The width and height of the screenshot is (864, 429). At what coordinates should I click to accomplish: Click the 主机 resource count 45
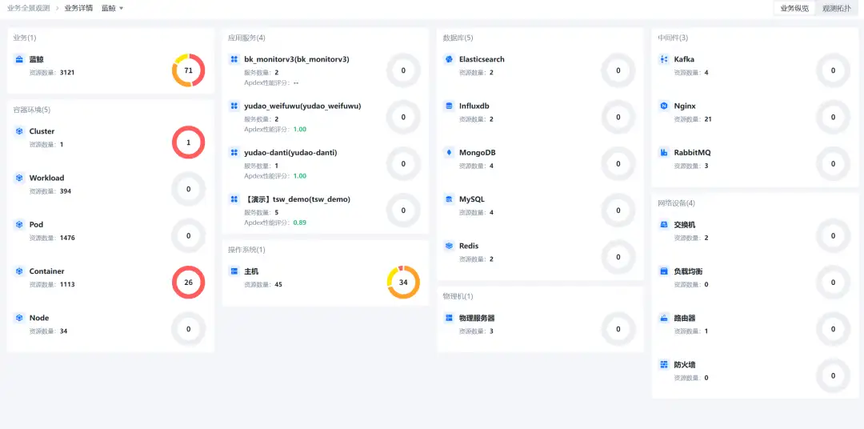pyautogui.click(x=278, y=285)
